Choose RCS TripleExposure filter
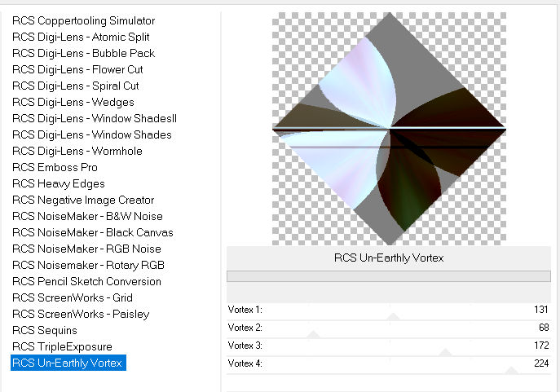 pos(62,346)
